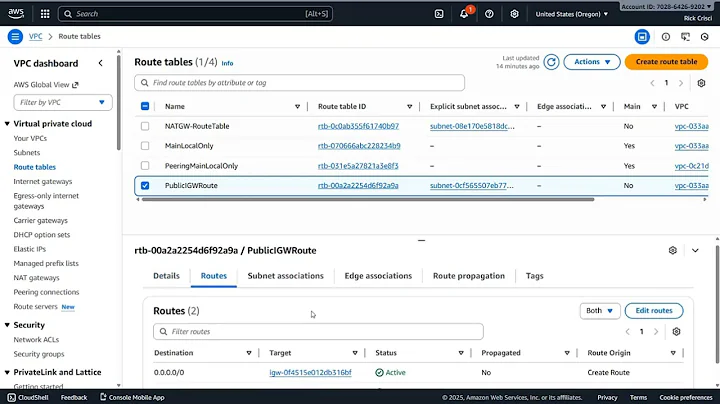
Task: Open VPC breadcrumb link
Action: click(x=35, y=36)
